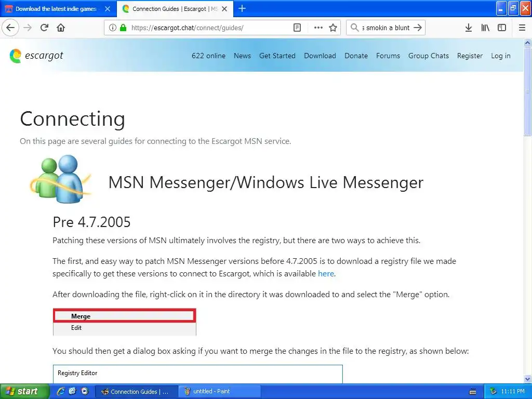Click scrollbar up arrow

(527, 43)
